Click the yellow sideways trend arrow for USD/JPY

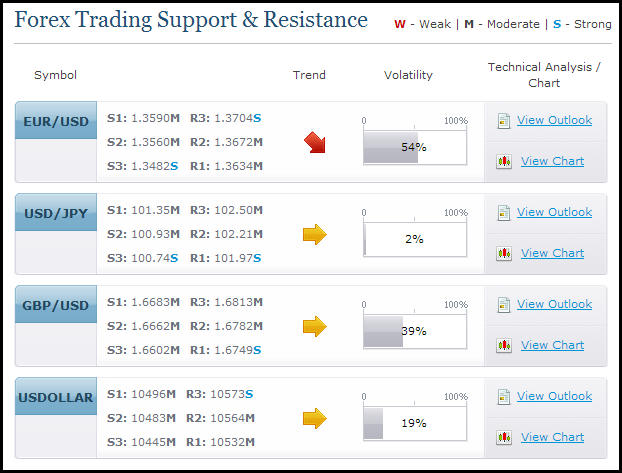(315, 235)
